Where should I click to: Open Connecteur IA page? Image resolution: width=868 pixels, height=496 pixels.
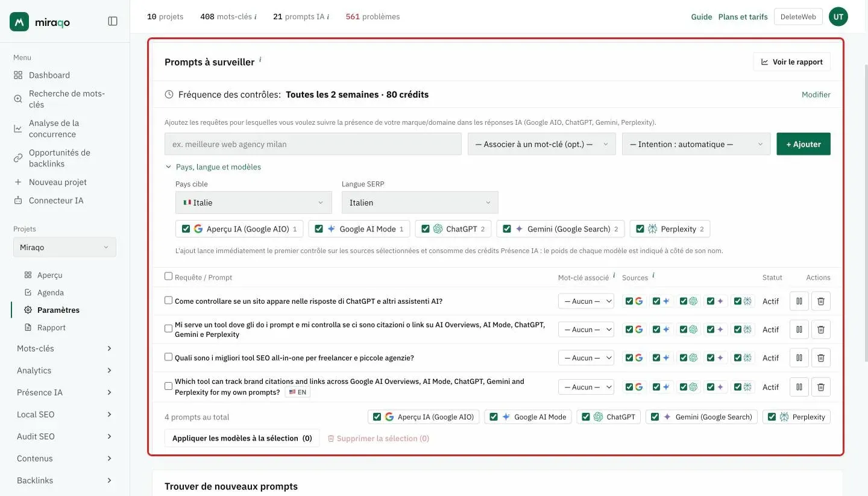(x=56, y=201)
